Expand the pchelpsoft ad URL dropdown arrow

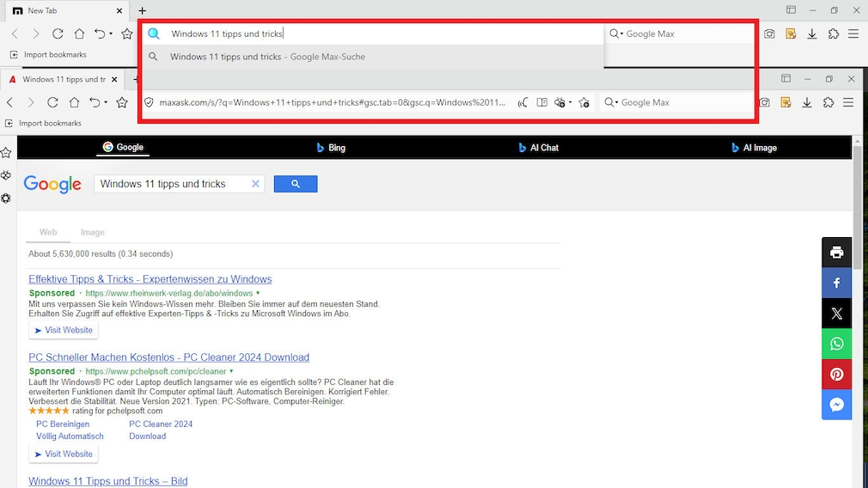click(x=231, y=371)
